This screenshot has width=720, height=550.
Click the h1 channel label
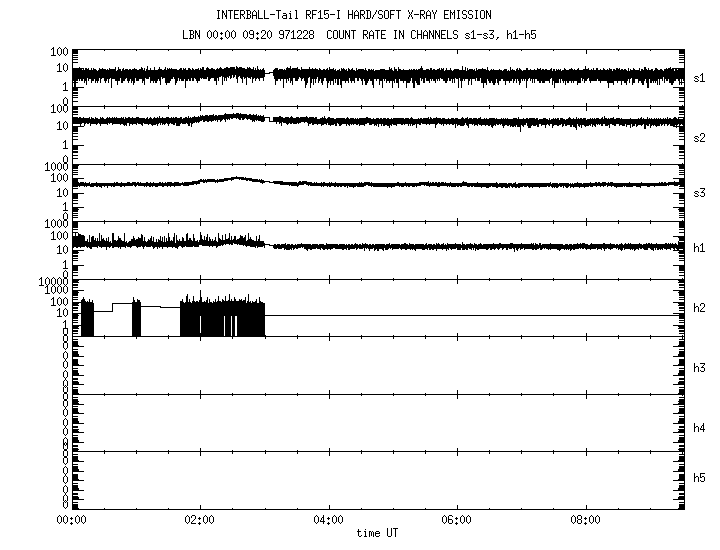pos(700,248)
